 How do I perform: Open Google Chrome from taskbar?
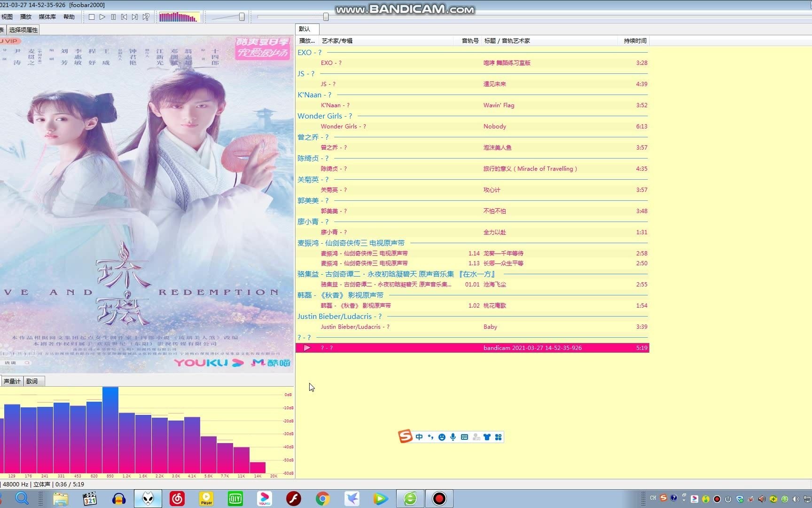[323, 499]
